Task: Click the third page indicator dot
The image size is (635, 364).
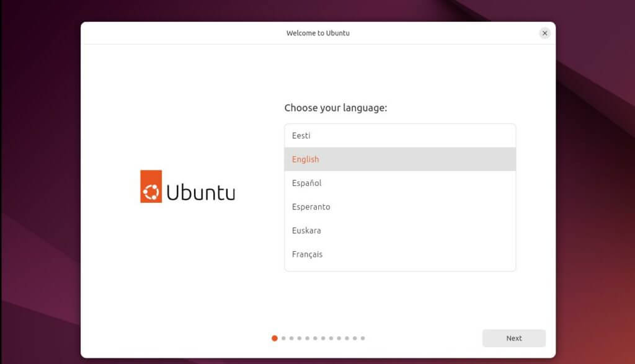Action: click(290, 339)
